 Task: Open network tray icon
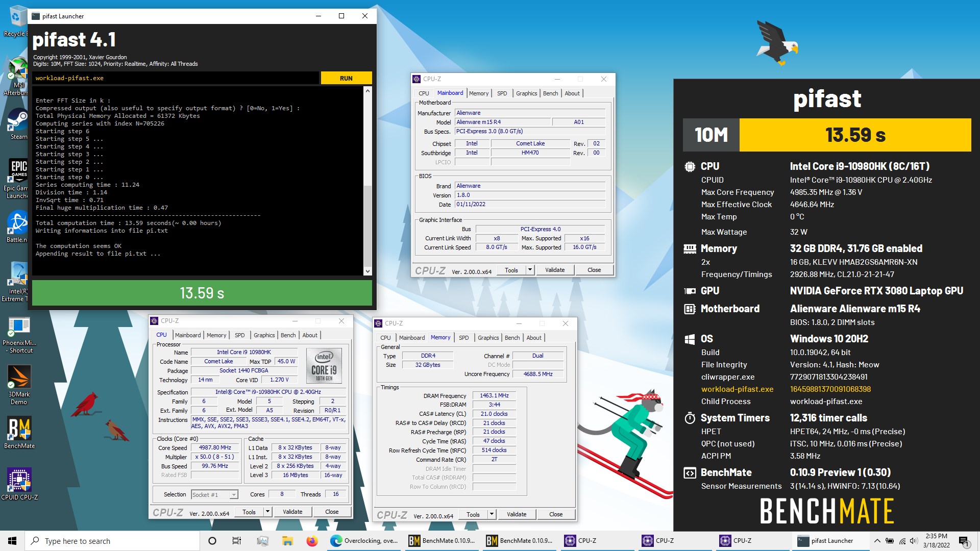pyautogui.click(x=902, y=541)
